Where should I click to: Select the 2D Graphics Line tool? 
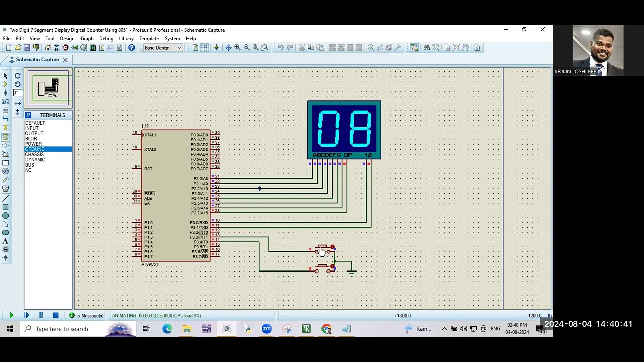pyautogui.click(x=5, y=198)
